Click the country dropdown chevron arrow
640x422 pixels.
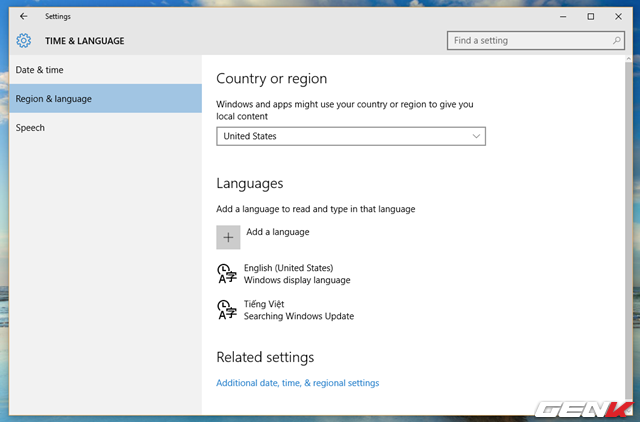coord(476,136)
